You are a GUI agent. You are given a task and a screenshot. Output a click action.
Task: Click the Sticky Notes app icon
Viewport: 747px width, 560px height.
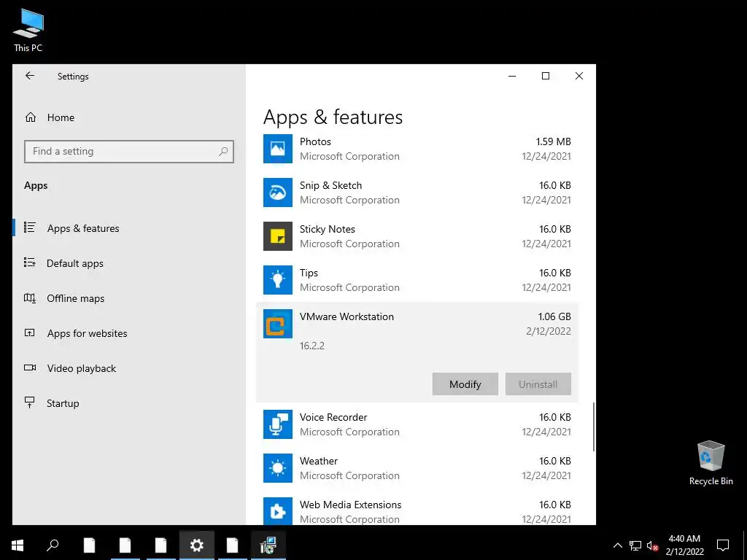(x=278, y=236)
